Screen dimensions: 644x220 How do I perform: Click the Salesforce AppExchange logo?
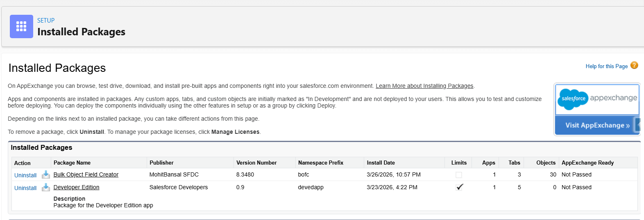tap(597, 99)
